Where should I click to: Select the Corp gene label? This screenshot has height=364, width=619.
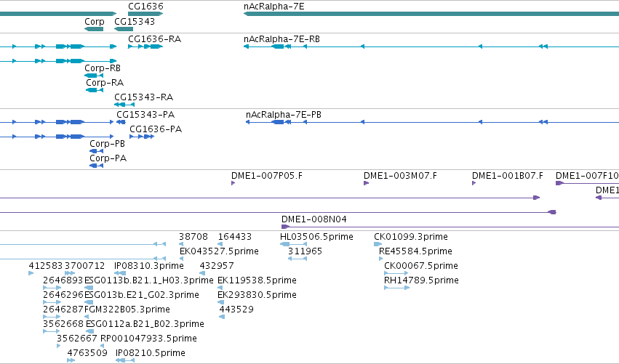tap(95, 21)
